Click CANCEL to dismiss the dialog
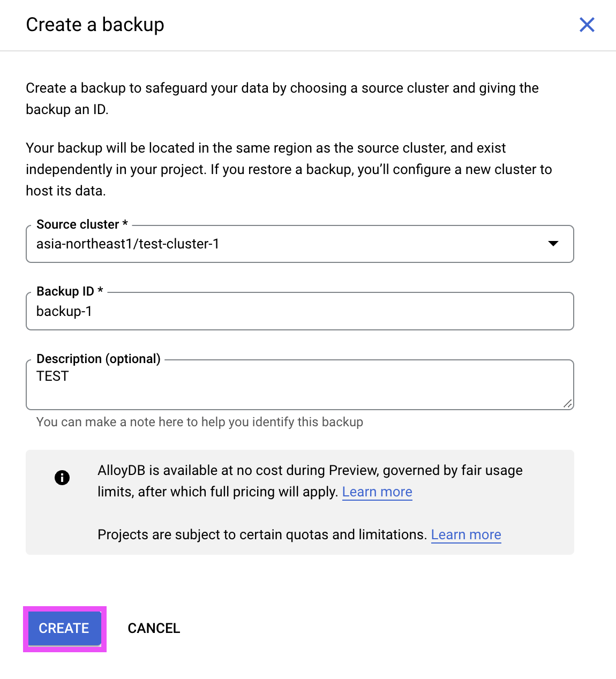The width and height of the screenshot is (616, 679). point(154,628)
